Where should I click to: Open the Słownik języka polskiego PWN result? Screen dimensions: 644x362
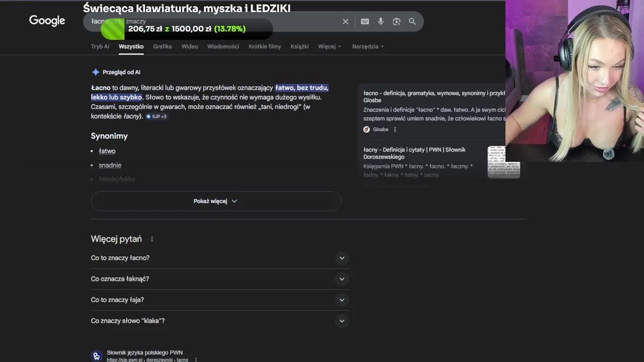tap(144, 353)
